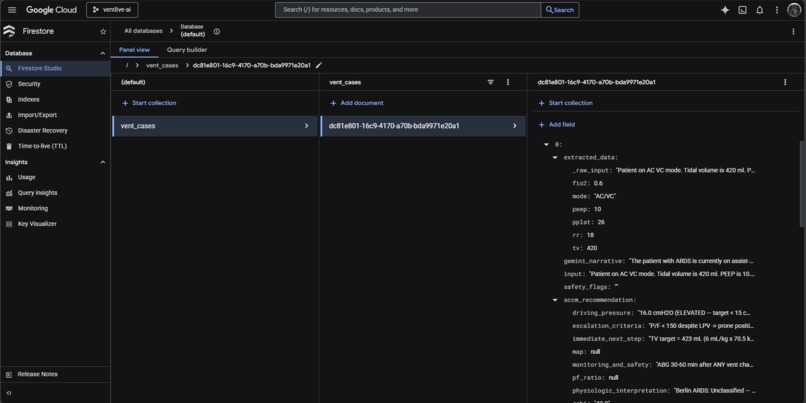The width and height of the screenshot is (806, 403).
Task: Click the immediate_next_step field
Action: coord(663,339)
